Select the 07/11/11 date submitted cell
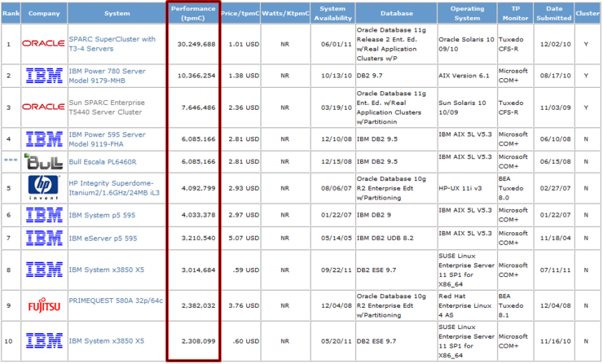603x364 pixels. tap(555, 270)
